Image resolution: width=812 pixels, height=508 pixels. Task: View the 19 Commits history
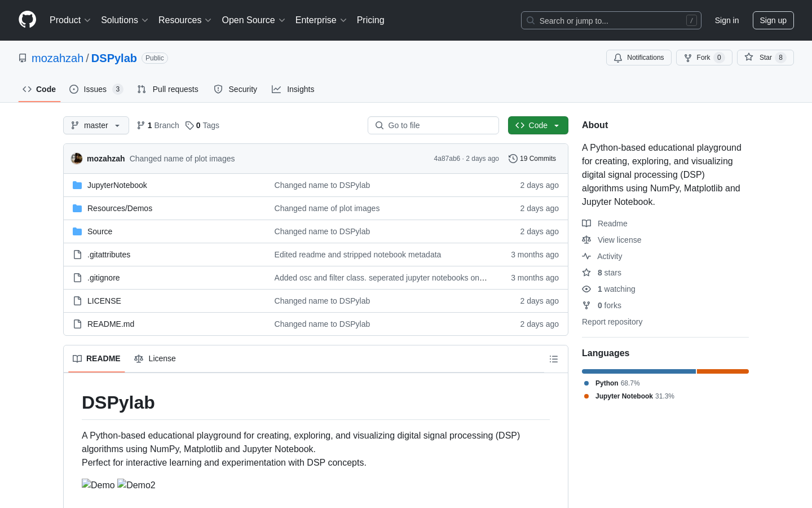[532, 159]
